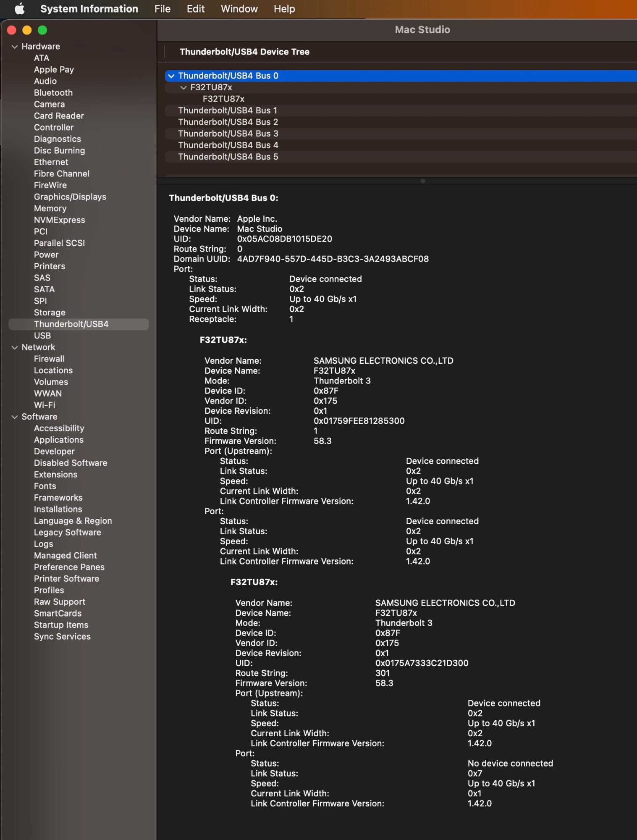Open the Edit menu
Screen dimensions: 637x840
click(x=196, y=9)
